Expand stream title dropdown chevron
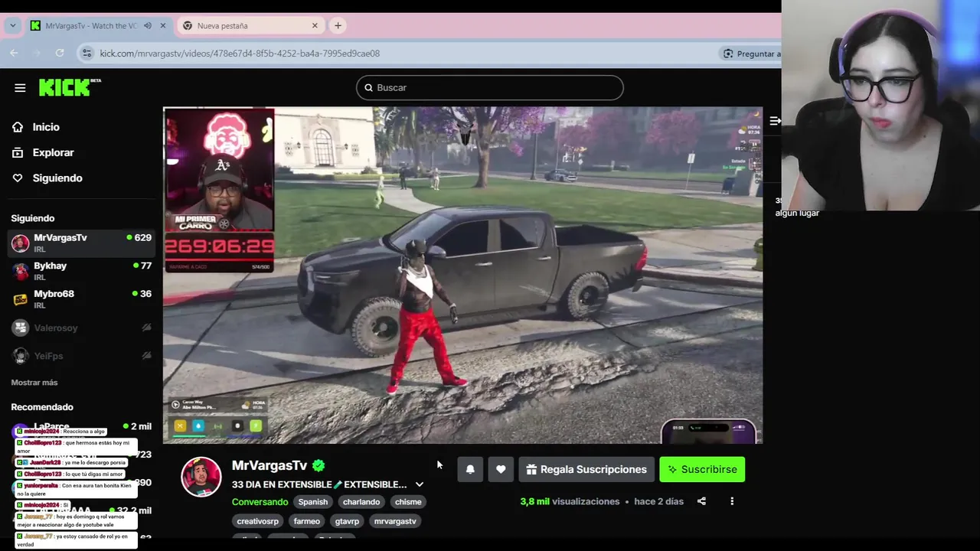 [x=419, y=484]
